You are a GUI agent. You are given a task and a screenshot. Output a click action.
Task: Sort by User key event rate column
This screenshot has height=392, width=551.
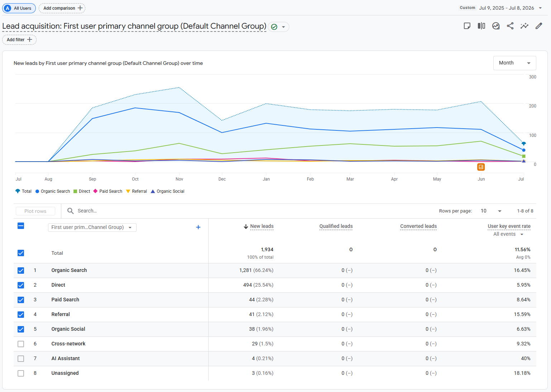(509, 226)
